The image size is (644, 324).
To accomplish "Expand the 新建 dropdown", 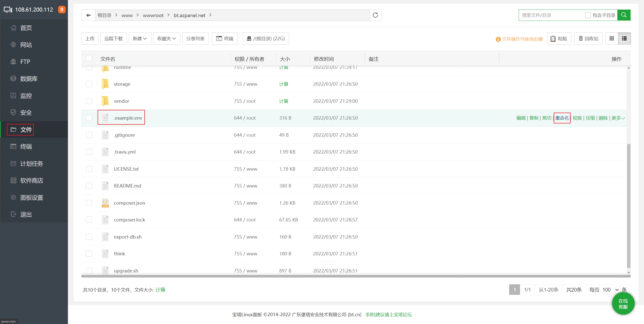I will click(x=140, y=38).
